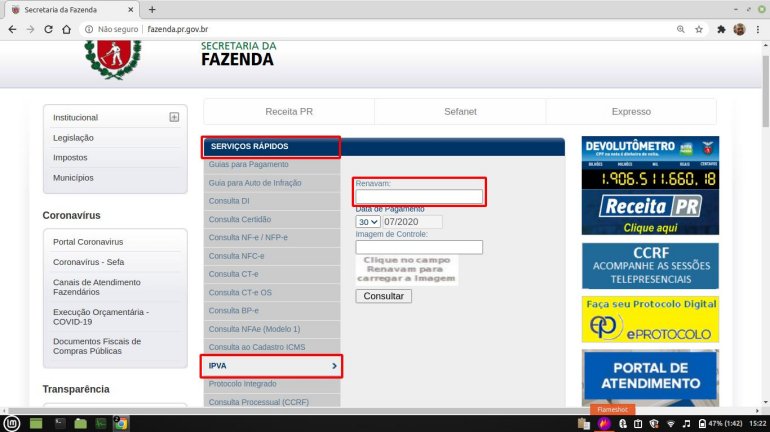
Task: Open the Chrome three-dot menu
Action: pos(758,30)
